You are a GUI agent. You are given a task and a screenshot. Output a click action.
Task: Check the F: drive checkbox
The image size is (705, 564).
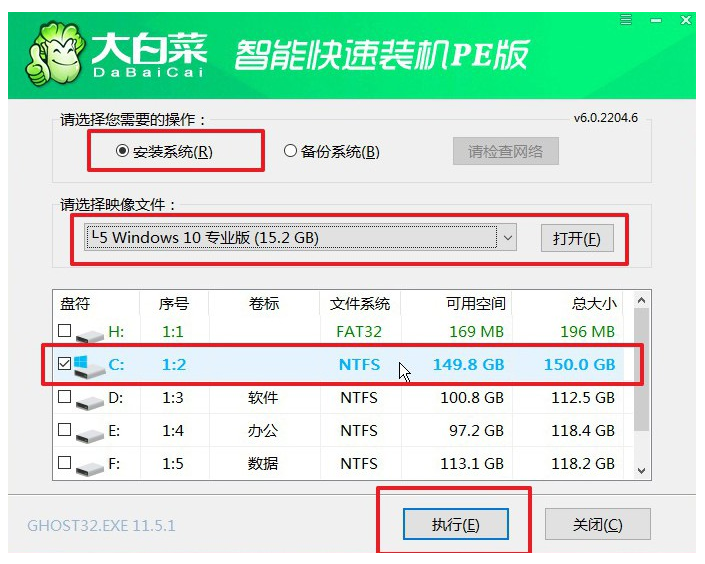click(x=65, y=462)
